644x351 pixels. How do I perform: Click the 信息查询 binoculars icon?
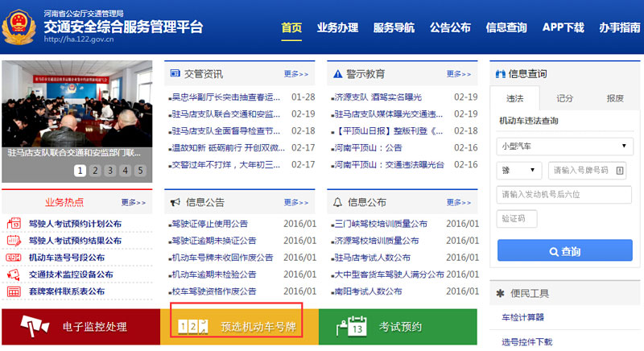click(x=500, y=74)
